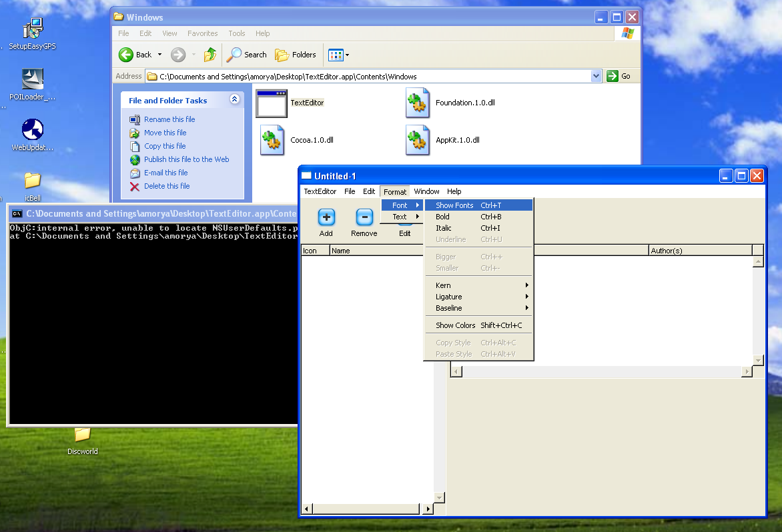Click Delete this file task
Viewport: 782px width, 532px height.
click(167, 186)
